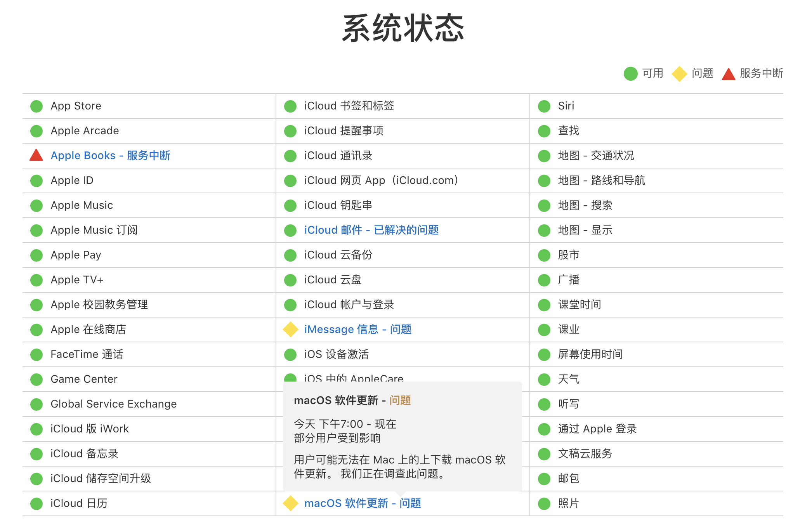Image resolution: width=812 pixels, height=531 pixels.
Task: Click green status dot beside Siri
Action: pyautogui.click(x=544, y=106)
